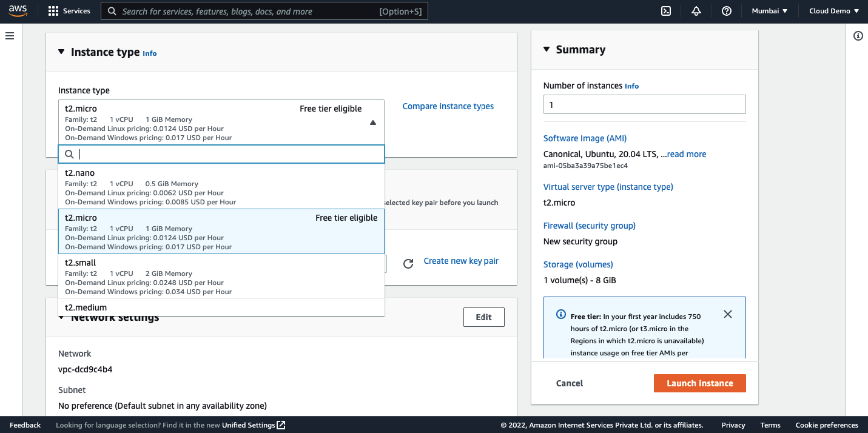Click Info next to Number of instances

pyautogui.click(x=631, y=86)
